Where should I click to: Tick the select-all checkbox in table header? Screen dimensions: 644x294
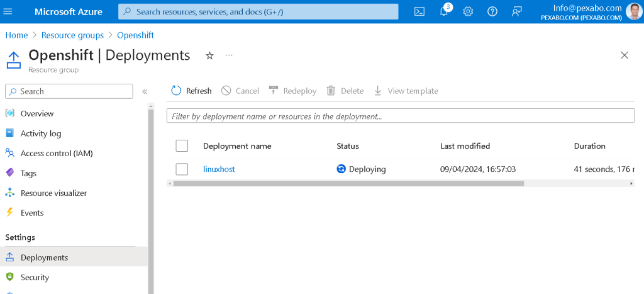click(x=182, y=145)
